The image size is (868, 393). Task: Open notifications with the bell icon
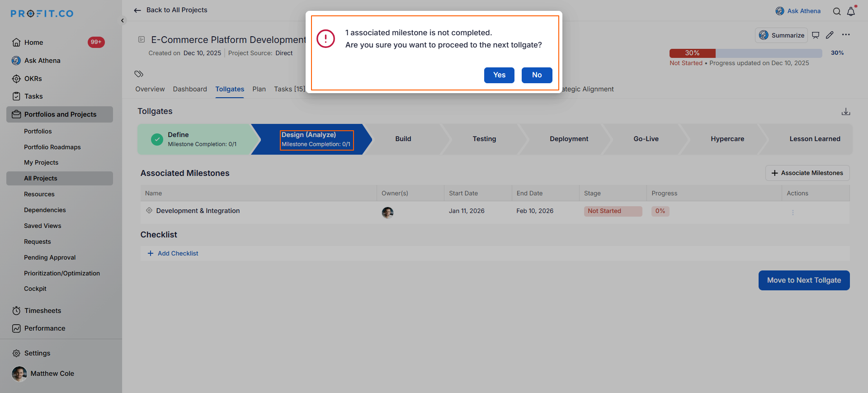[851, 11]
